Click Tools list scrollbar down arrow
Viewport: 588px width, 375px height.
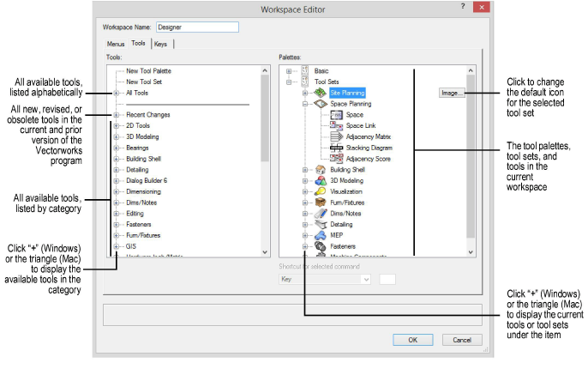(x=265, y=252)
